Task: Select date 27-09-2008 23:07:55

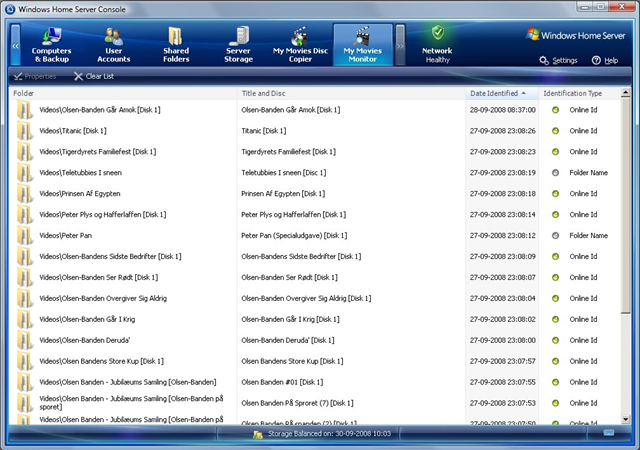Action: coord(502,382)
